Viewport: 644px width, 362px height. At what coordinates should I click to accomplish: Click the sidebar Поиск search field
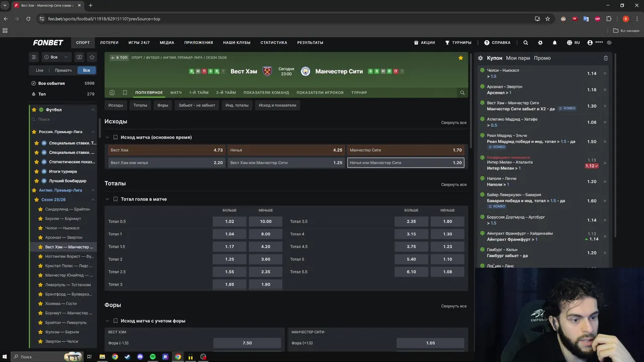63,119
